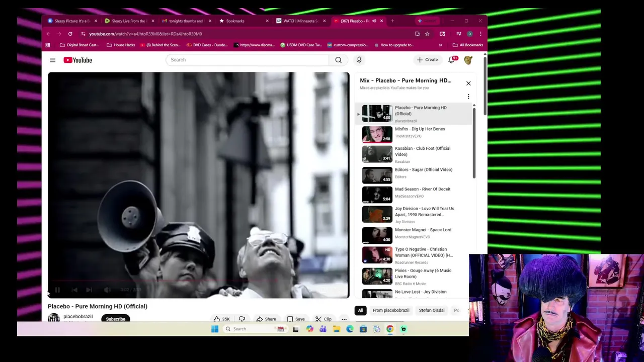The height and width of the screenshot is (362, 644).
Task: Expand hidden bookmarks with double chevron
Action: 440,45
